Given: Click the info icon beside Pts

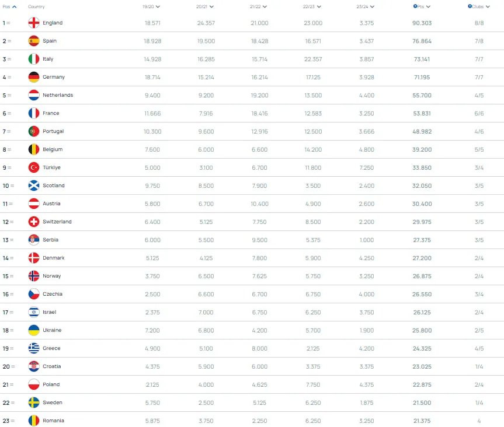Looking at the screenshot, I should [413, 6].
